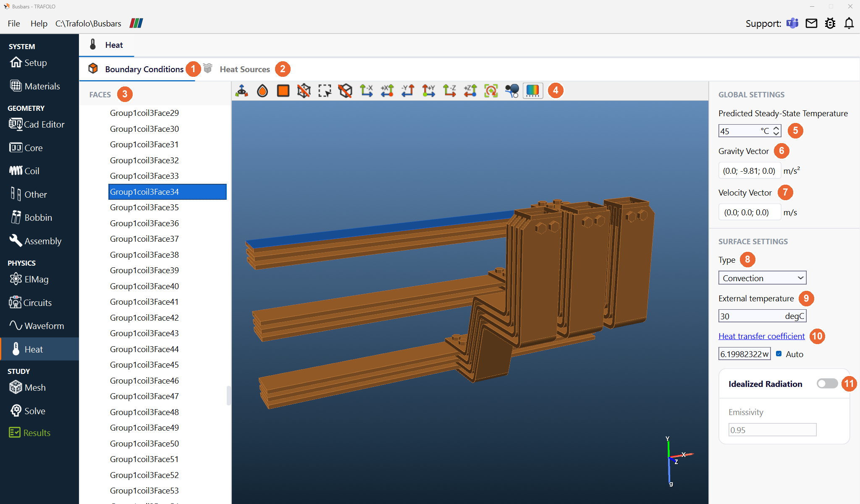Click the bug report icon

[x=830, y=23]
